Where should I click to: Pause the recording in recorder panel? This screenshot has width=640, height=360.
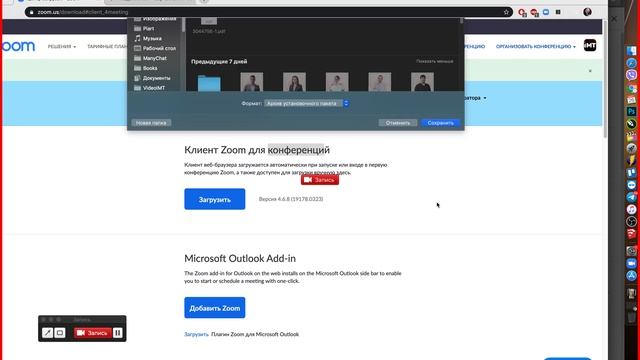click(x=118, y=333)
